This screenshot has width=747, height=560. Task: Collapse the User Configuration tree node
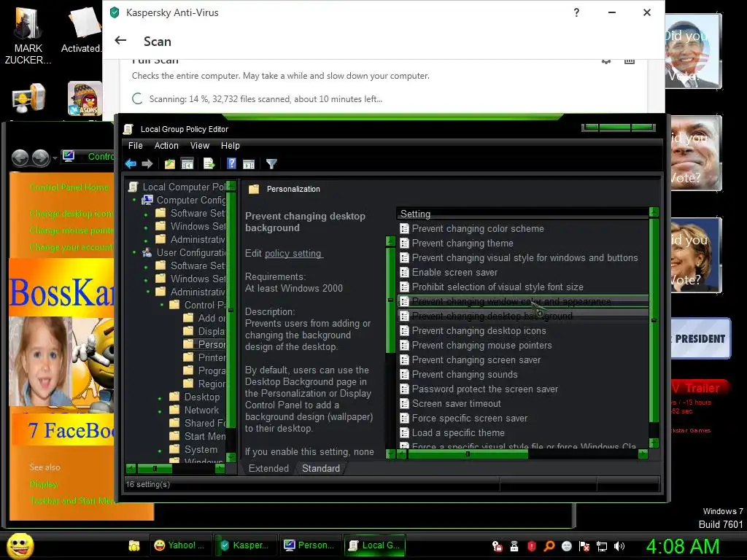pyautogui.click(x=134, y=253)
